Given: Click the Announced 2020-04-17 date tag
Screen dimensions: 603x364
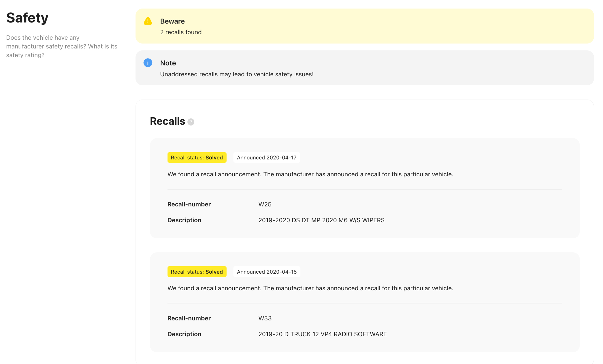Looking at the screenshot, I should pos(266,158).
